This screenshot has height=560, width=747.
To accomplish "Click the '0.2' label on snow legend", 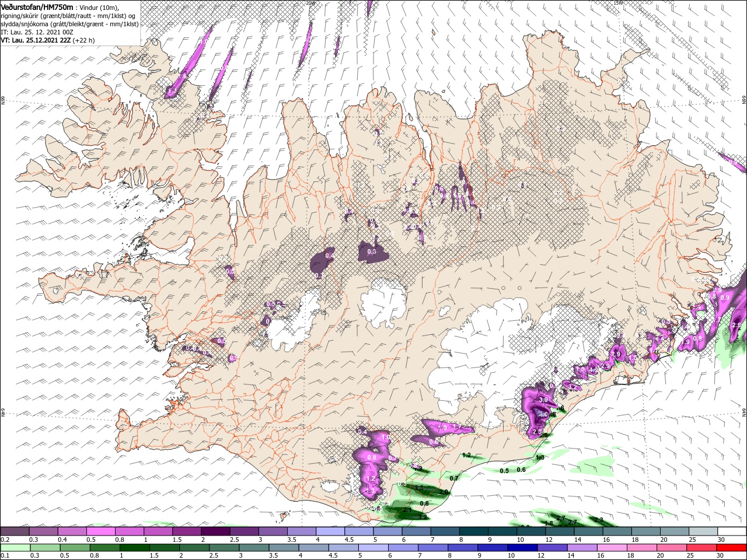I will pos(4,540).
